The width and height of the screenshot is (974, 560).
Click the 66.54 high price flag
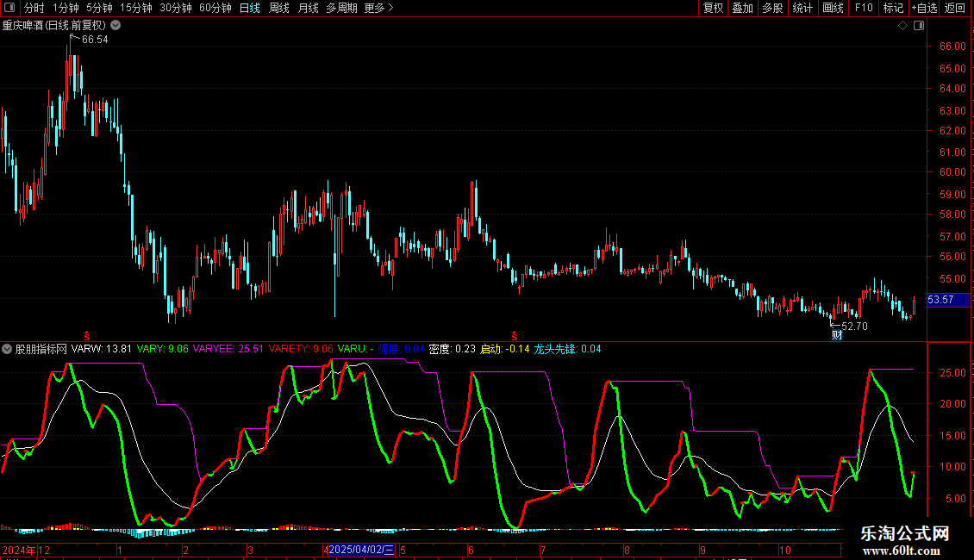pos(93,40)
